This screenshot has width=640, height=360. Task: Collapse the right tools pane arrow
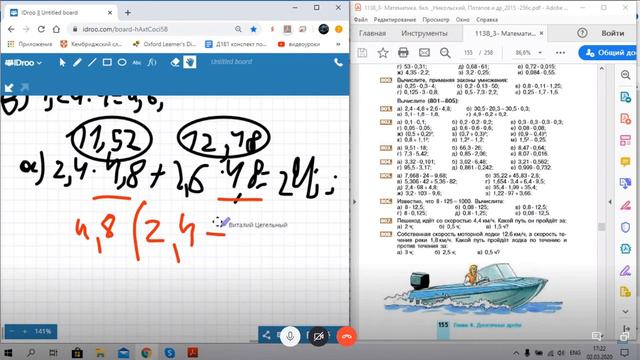point(610,202)
